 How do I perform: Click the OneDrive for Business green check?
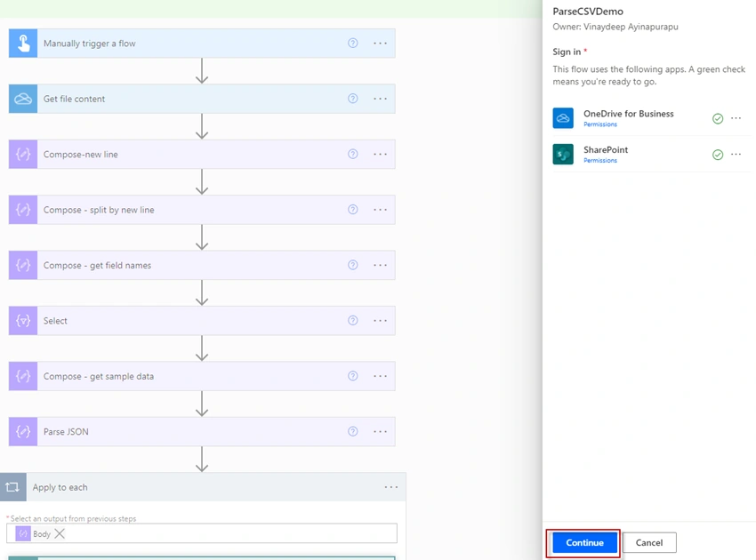pyautogui.click(x=718, y=118)
